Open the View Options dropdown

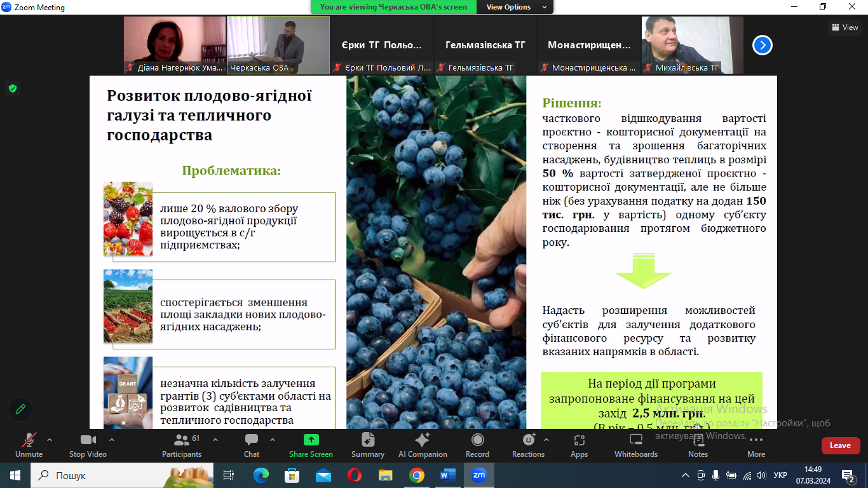[x=515, y=7]
